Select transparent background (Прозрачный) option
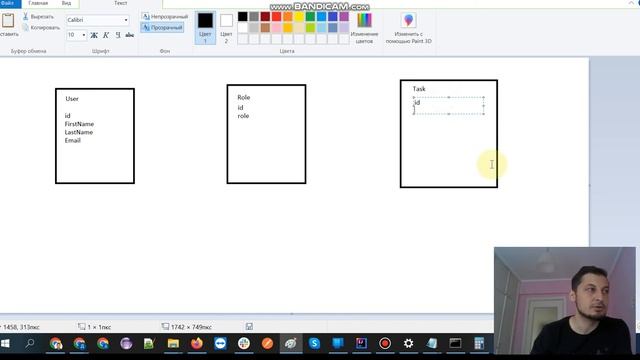 162,28
